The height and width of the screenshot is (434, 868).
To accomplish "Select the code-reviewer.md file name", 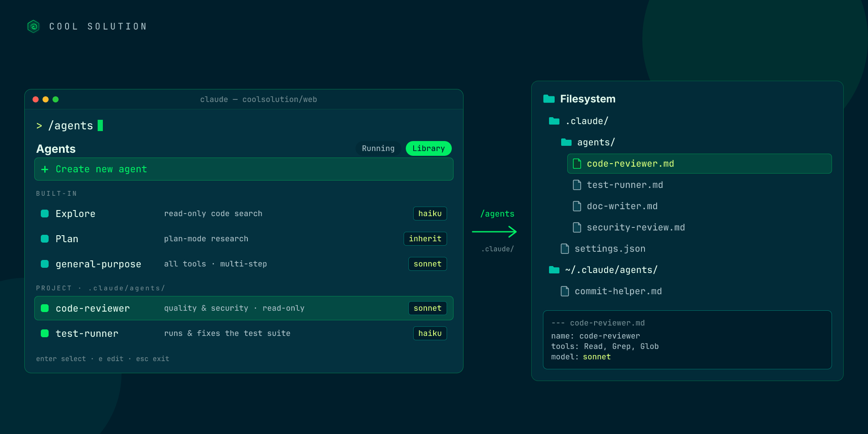I will pyautogui.click(x=631, y=164).
